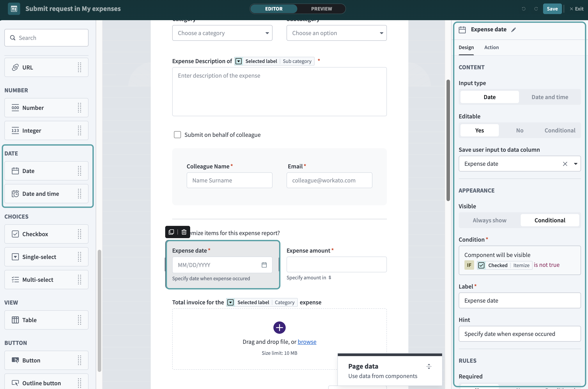Set Editable to No
588x389 pixels.
[x=520, y=130]
